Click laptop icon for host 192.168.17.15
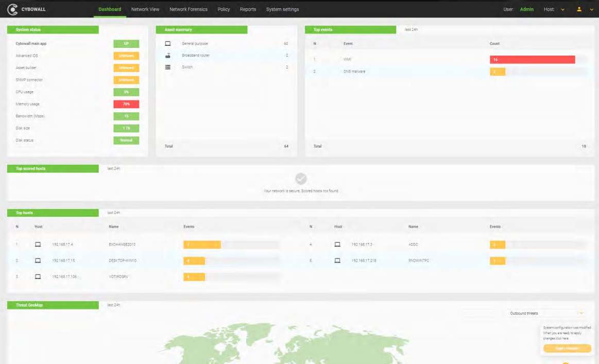599x364 pixels. point(38,261)
